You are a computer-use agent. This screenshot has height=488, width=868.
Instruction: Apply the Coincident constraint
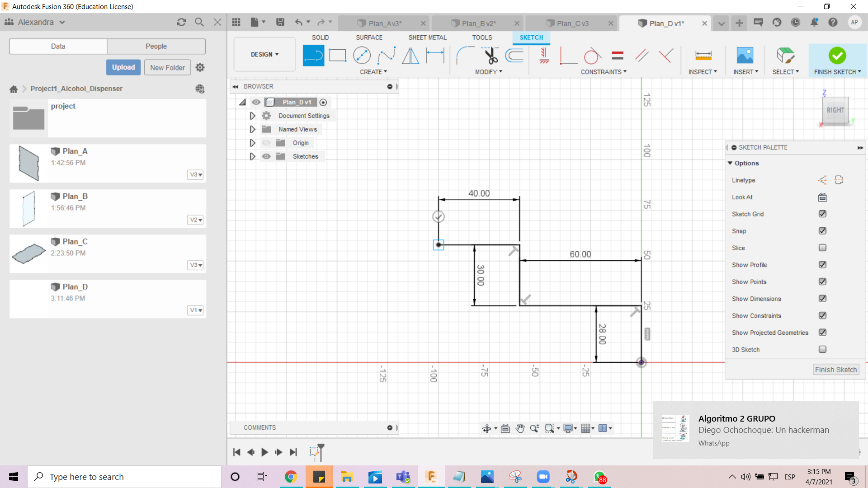click(569, 56)
